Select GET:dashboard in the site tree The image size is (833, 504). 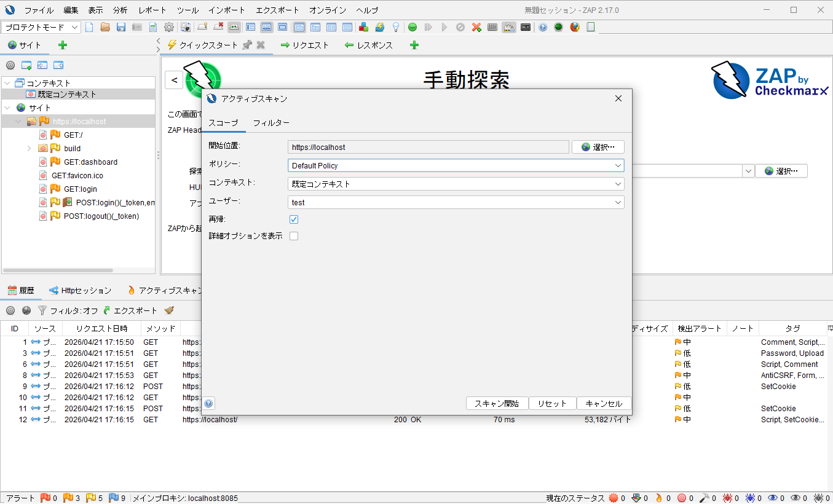(90, 162)
